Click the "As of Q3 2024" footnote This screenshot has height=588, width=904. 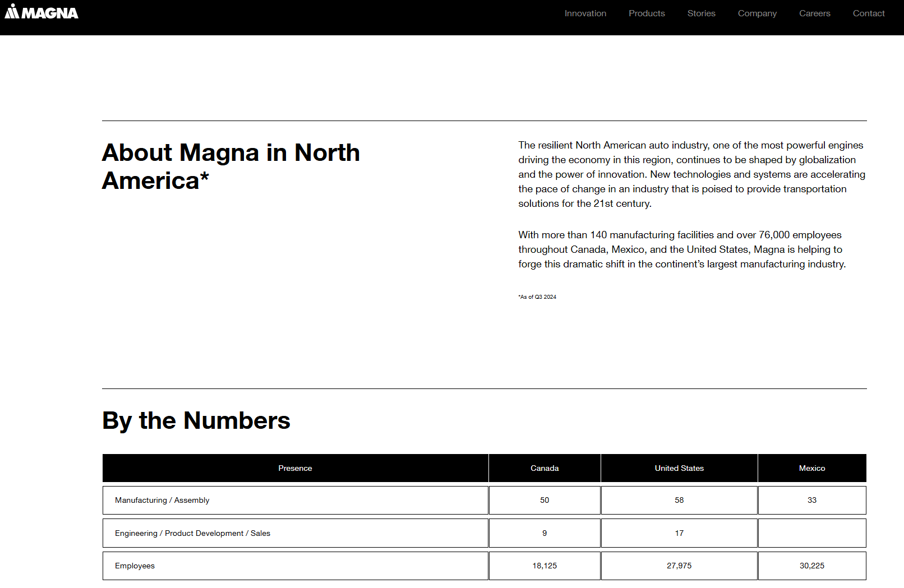[x=537, y=297]
